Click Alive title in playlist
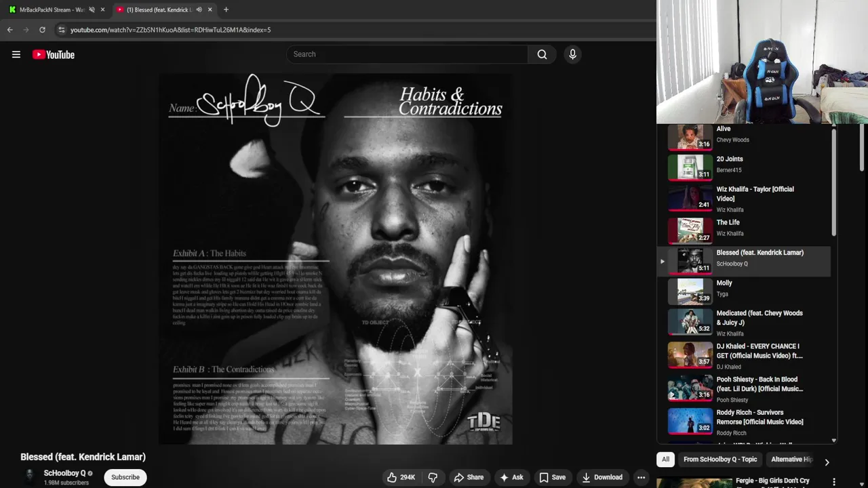Viewport: 868px width, 488px height. 724,129
